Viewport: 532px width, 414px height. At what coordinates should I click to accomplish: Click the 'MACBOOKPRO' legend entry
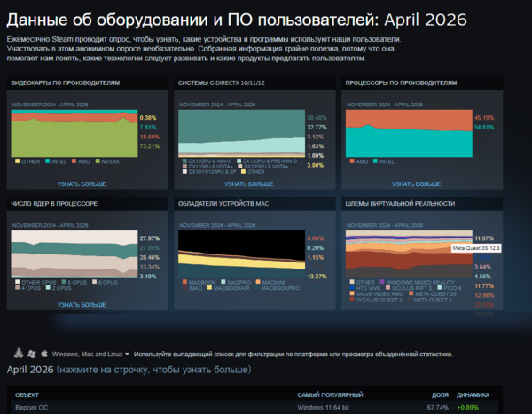[x=278, y=288]
